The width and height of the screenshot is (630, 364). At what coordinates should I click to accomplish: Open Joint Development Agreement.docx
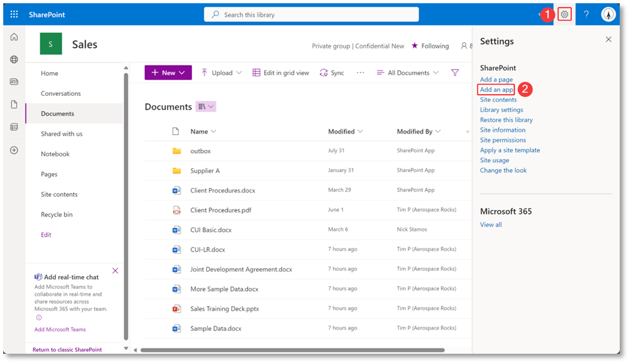(x=241, y=269)
